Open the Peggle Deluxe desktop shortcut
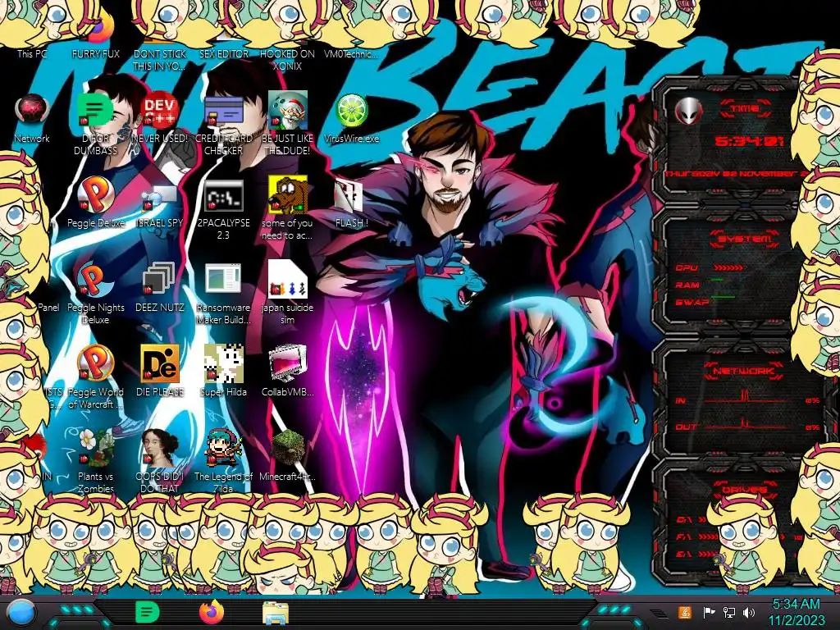 pos(95,194)
